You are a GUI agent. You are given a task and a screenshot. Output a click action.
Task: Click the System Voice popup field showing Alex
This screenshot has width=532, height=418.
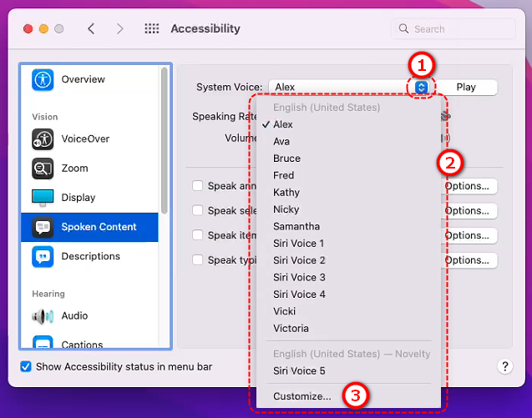point(348,87)
